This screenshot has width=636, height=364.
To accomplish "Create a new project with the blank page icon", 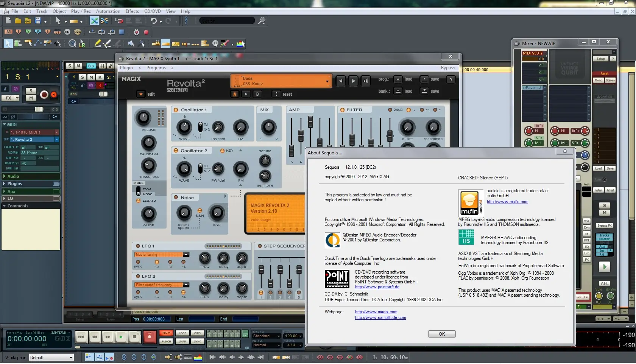I will pos(8,21).
